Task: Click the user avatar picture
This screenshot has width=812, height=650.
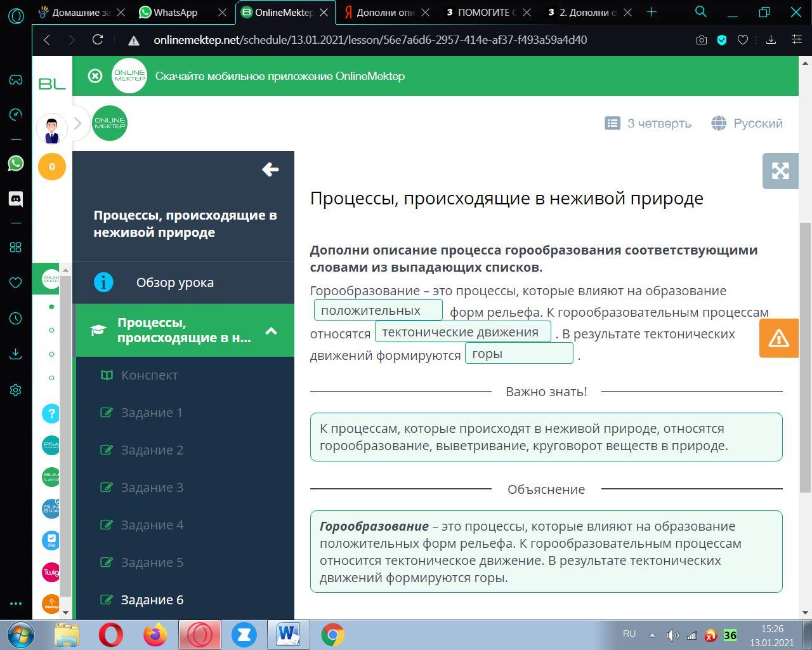Action: (52, 129)
